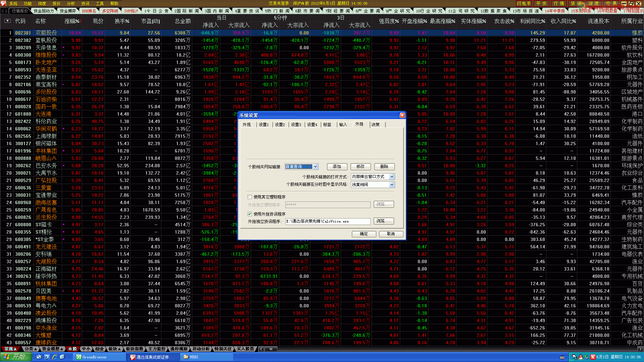Close the 系统设置 dialog

coord(402,115)
